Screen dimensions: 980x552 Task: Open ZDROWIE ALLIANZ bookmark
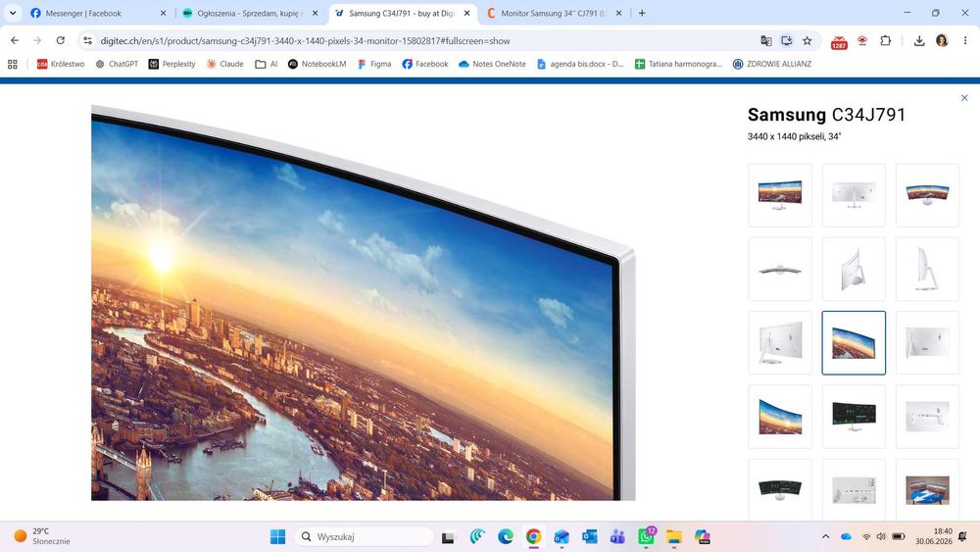click(x=772, y=64)
